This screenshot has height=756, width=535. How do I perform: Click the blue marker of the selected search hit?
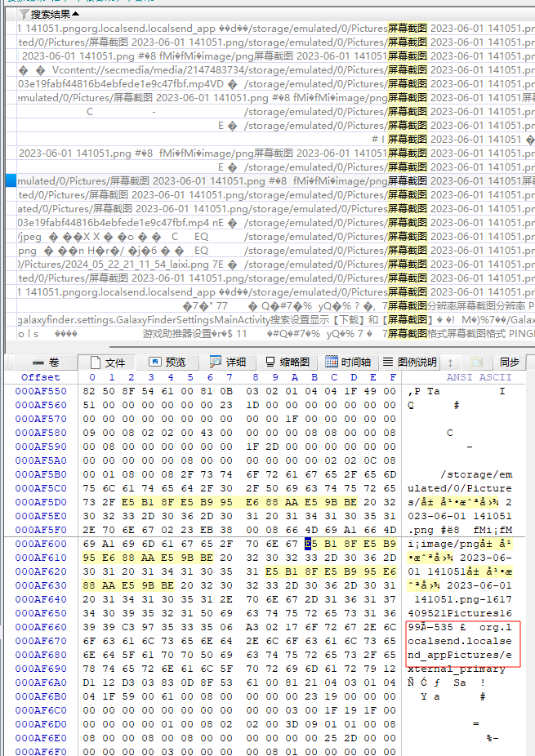(11, 180)
